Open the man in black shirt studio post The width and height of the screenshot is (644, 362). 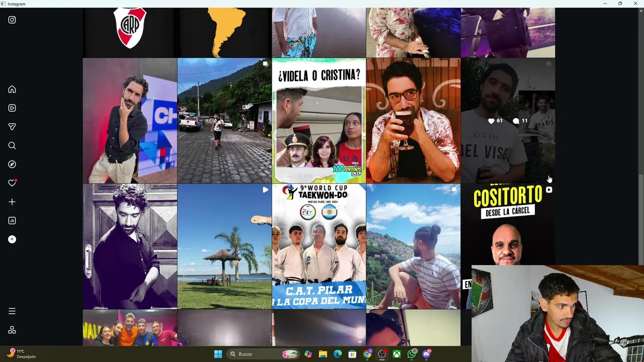(130, 121)
